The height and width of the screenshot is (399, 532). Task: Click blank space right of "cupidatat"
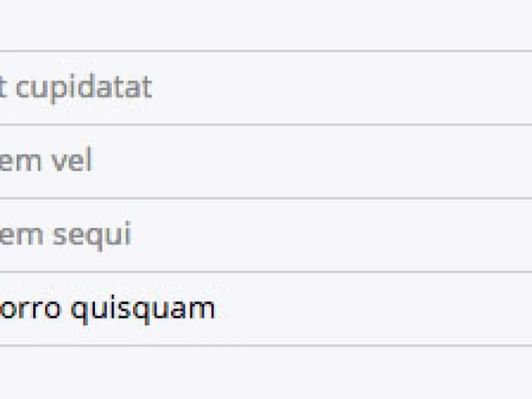(346, 88)
